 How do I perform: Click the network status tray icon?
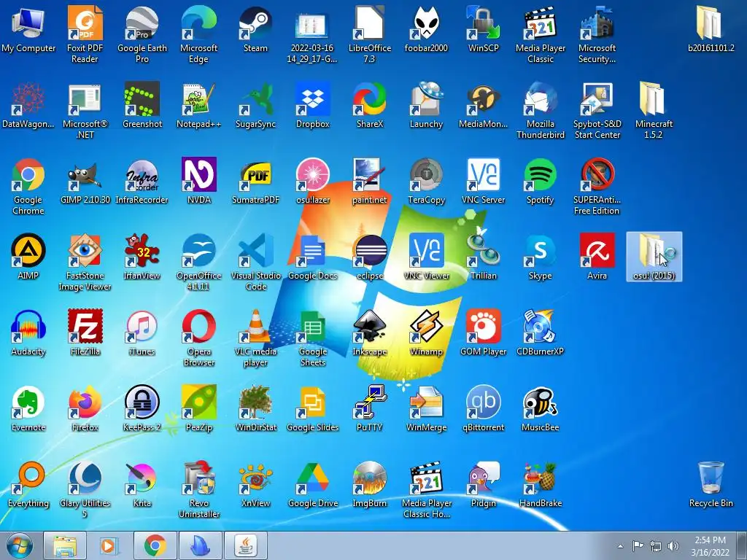[656, 546]
